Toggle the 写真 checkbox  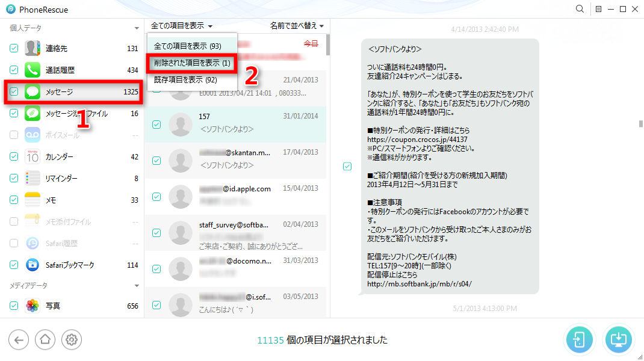pos(14,306)
